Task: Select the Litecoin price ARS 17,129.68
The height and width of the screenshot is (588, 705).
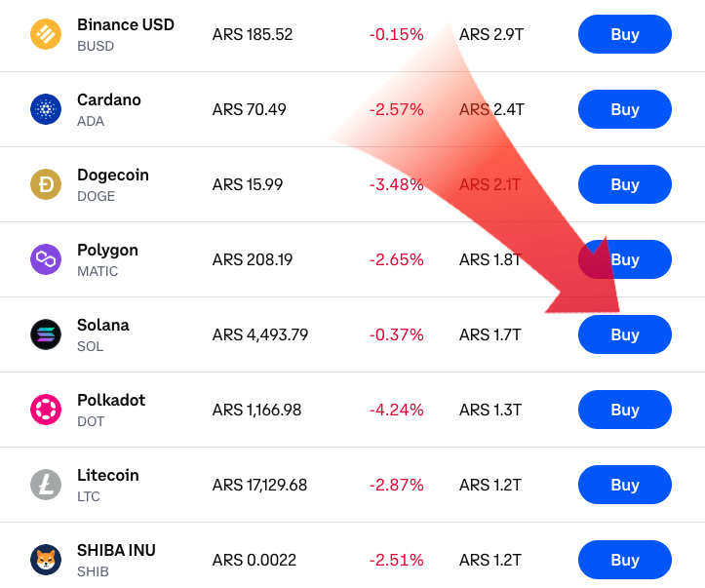Action: coord(259,485)
